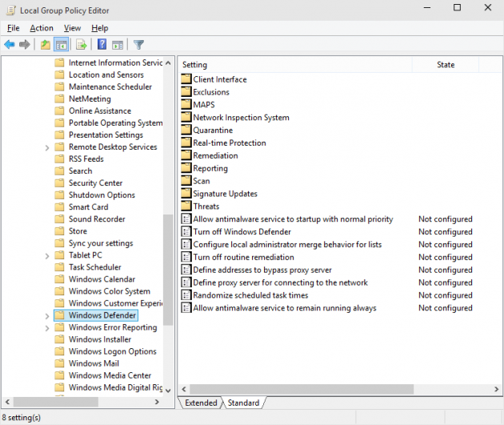Screen dimensions: 504x425
Task: Click the Scan folder icon
Action: (x=186, y=181)
